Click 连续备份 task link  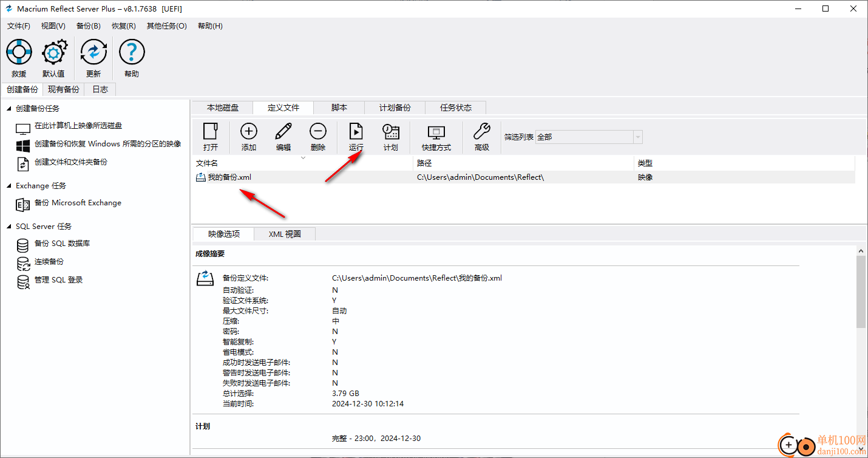click(x=49, y=262)
